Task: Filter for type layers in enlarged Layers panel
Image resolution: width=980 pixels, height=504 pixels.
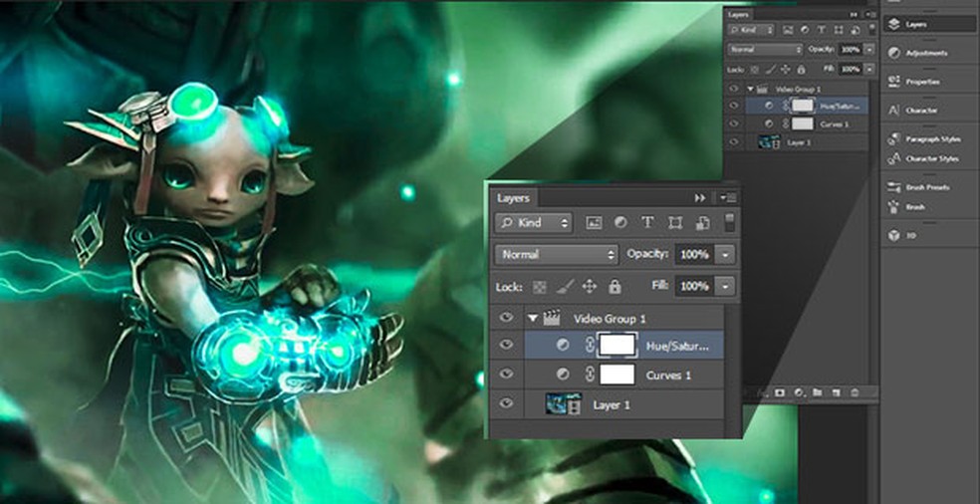Action: [x=647, y=222]
